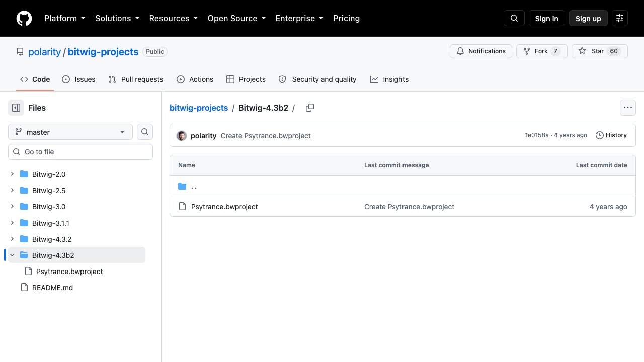Search files using the magnifier button
This screenshot has width=644, height=362.
(145, 132)
